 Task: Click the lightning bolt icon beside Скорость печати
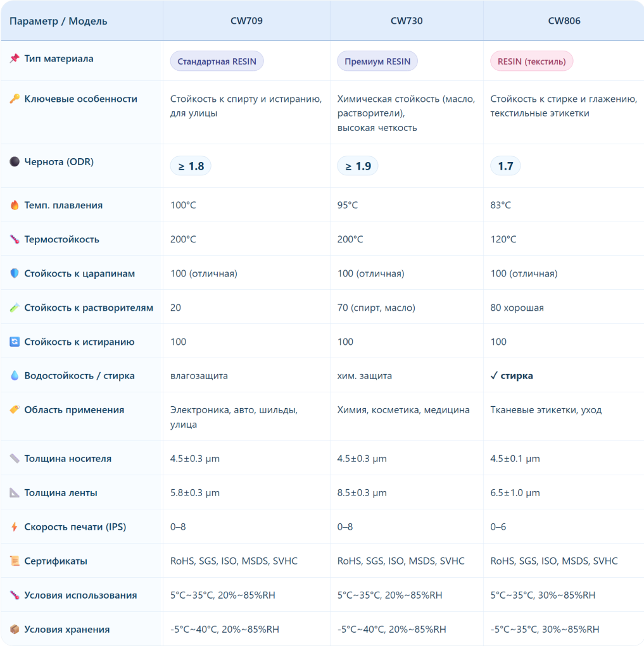pos(15,526)
